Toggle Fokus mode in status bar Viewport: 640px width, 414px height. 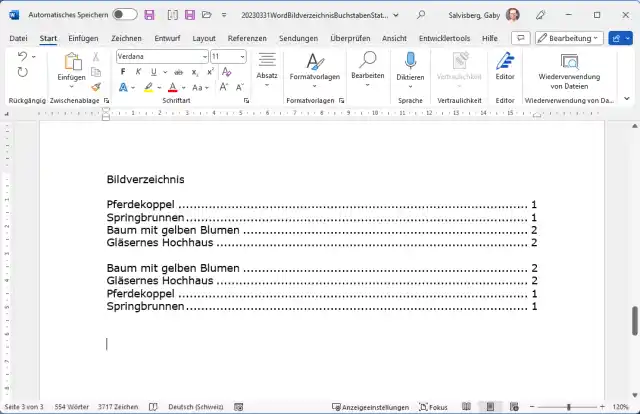(x=433, y=407)
